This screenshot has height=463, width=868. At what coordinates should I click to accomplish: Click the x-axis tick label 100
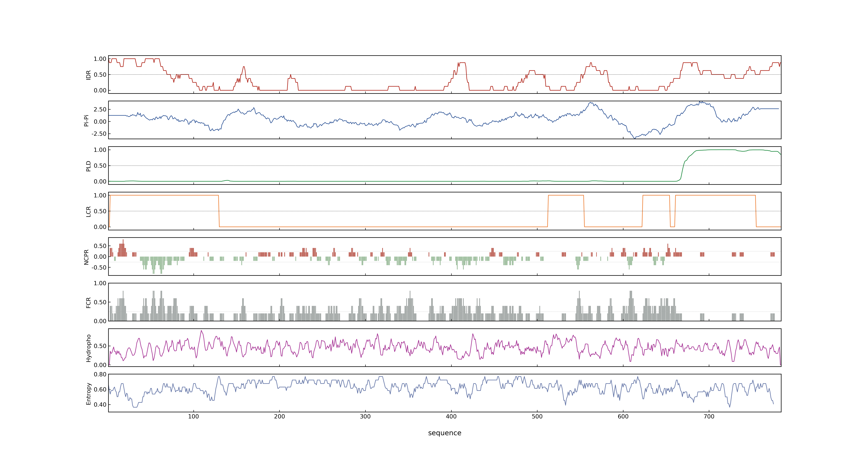(x=193, y=416)
